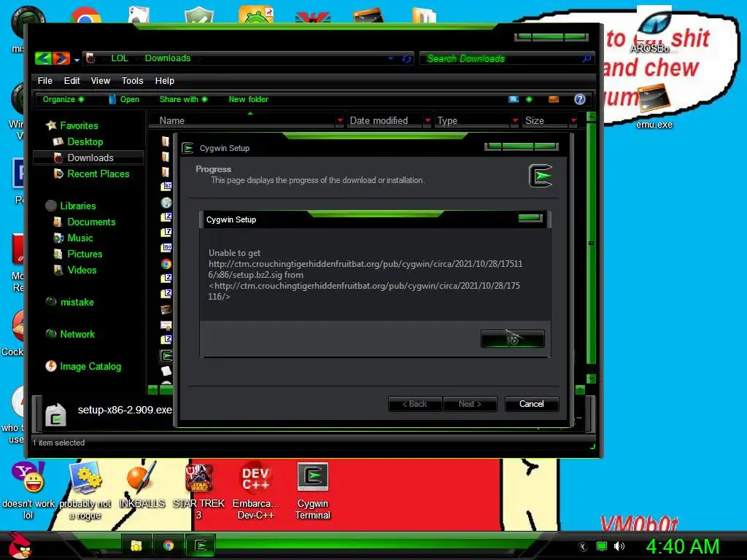Viewport: 747px width, 560px height.
Task: Open the Type column filter dropdown
Action: (x=514, y=121)
